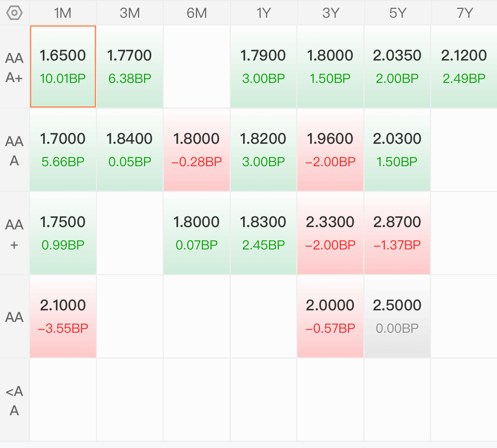The width and height of the screenshot is (497, 448).
Task: Open the AAA 3Y cell showing 1.9600
Action: pos(330,150)
